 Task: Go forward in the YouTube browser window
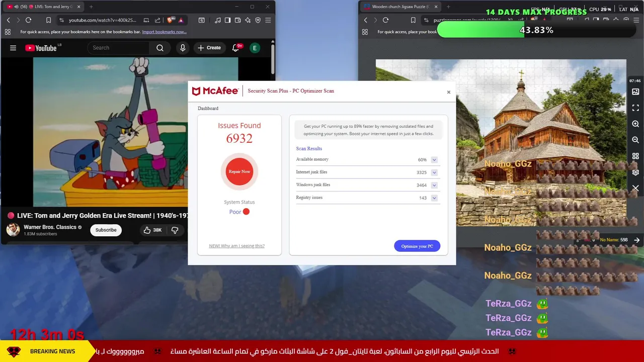(18, 20)
